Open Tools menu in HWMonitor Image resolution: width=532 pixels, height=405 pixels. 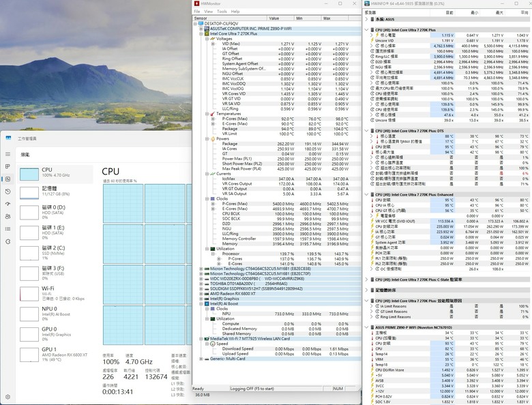click(x=222, y=11)
